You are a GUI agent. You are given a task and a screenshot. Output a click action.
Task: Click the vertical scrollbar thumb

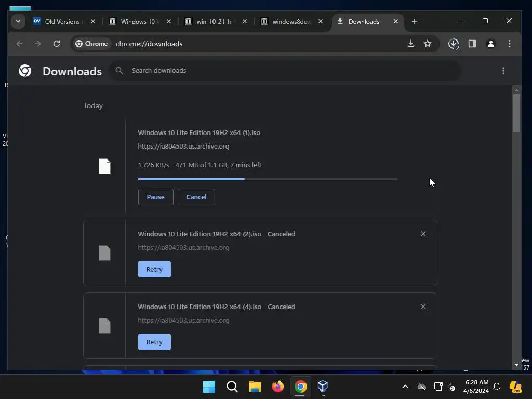[x=516, y=113]
